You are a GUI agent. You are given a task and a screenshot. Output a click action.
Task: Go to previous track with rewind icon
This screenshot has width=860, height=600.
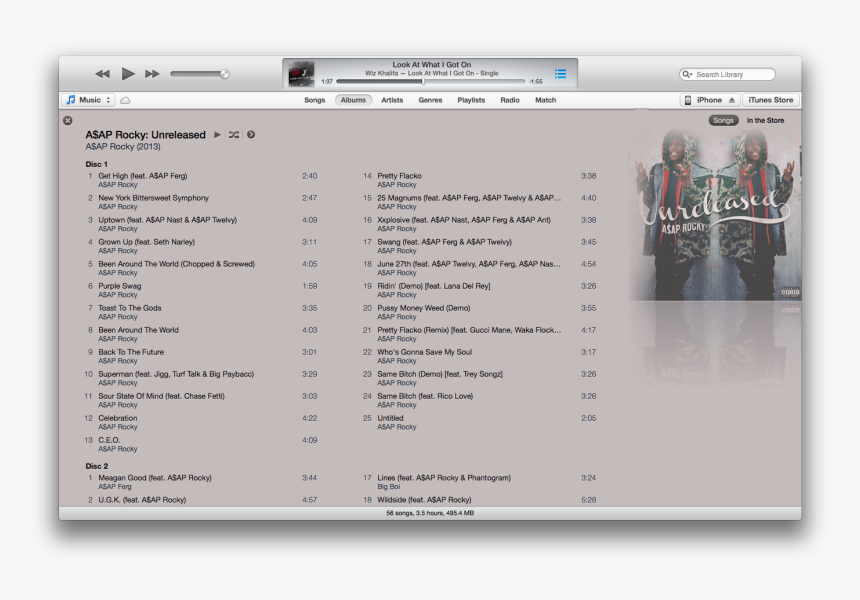(x=102, y=73)
